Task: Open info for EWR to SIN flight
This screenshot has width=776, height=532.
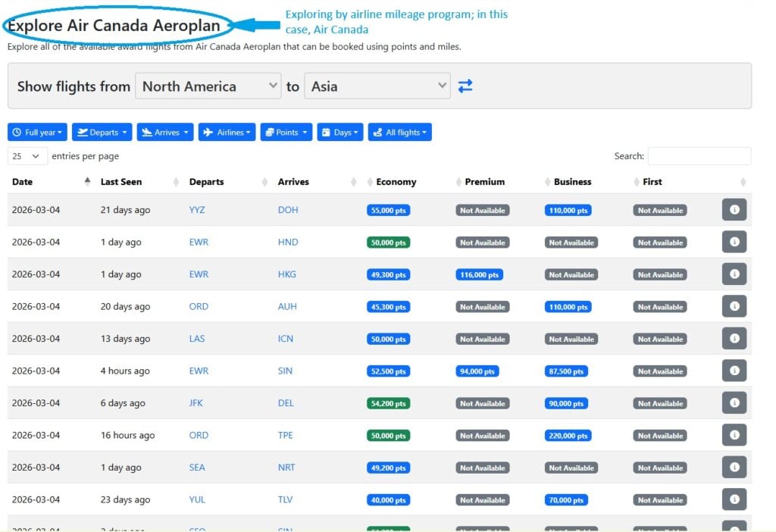Action: [x=734, y=371]
